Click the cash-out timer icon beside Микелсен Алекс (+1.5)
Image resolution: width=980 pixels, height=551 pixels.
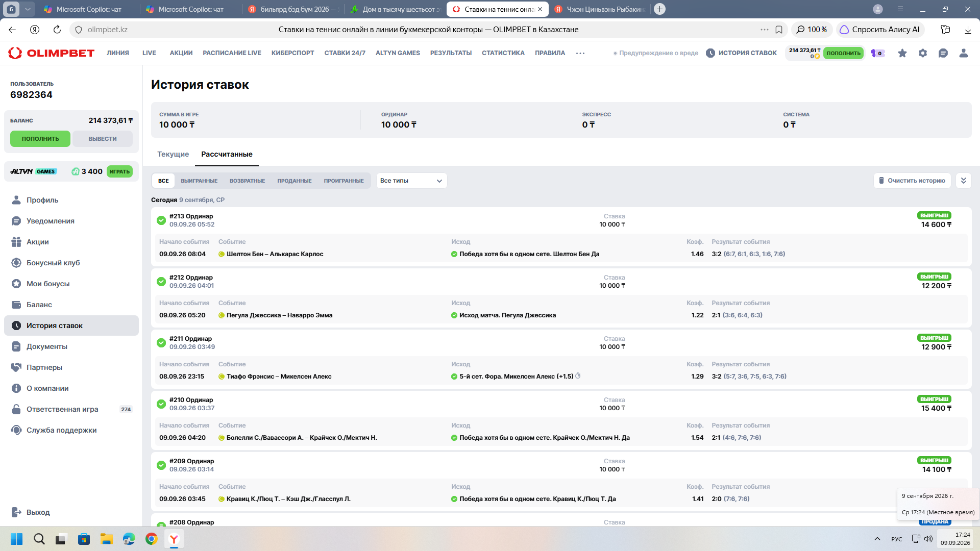click(578, 376)
